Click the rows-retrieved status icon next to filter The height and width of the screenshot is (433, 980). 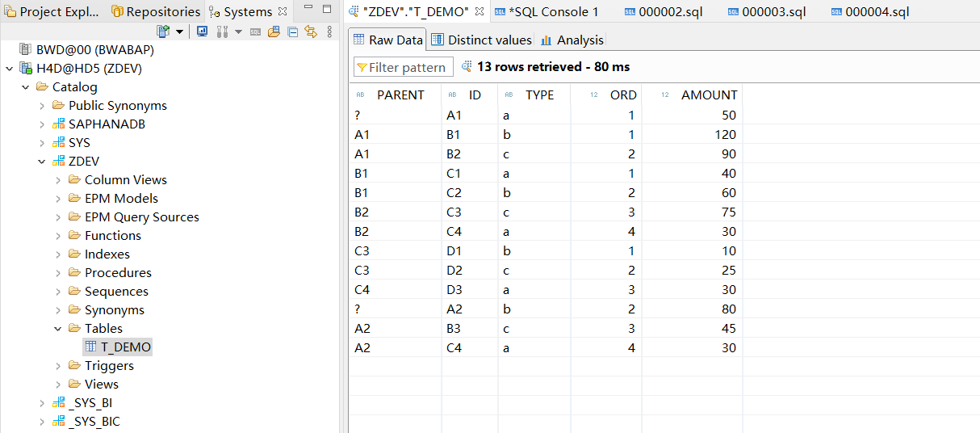(x=466, y=66)
